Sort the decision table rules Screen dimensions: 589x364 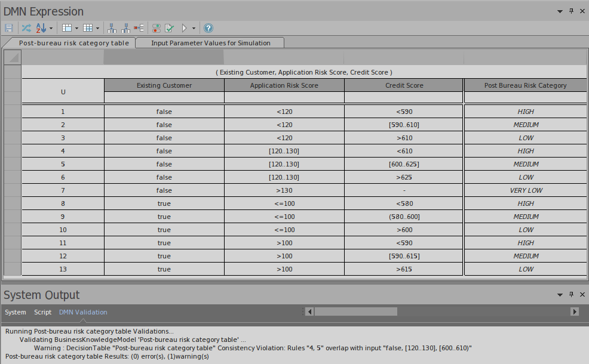[x=41, y=27]
